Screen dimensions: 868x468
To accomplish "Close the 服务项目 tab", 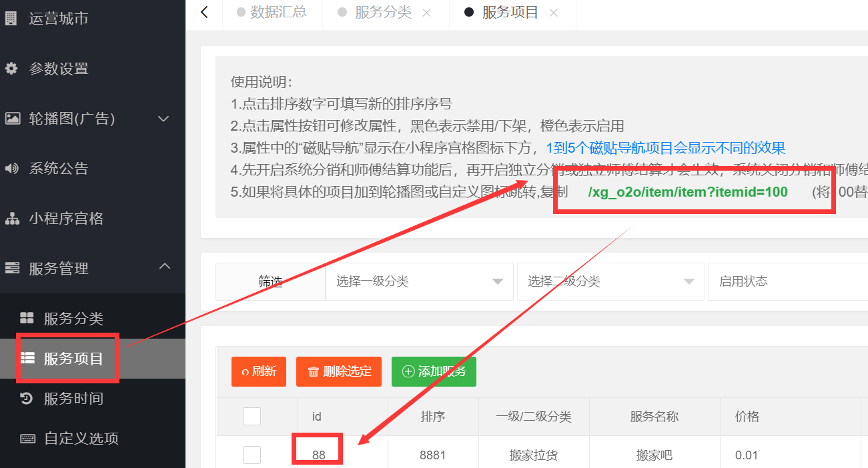I will (553, 13).
